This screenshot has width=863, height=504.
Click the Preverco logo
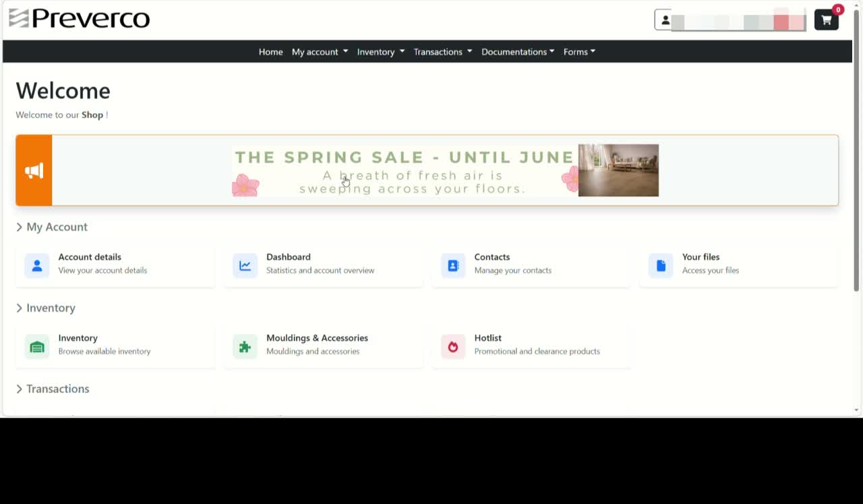pos(80,18)
